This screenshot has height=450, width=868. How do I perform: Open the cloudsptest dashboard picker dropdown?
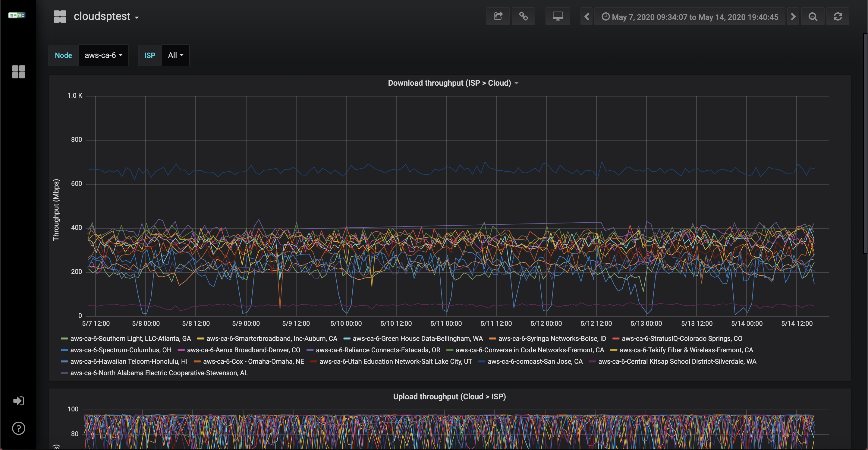coord(106,17)
